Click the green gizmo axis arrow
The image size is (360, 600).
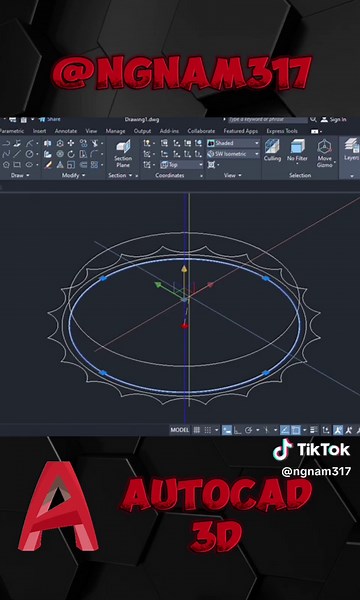pos(157,284)
